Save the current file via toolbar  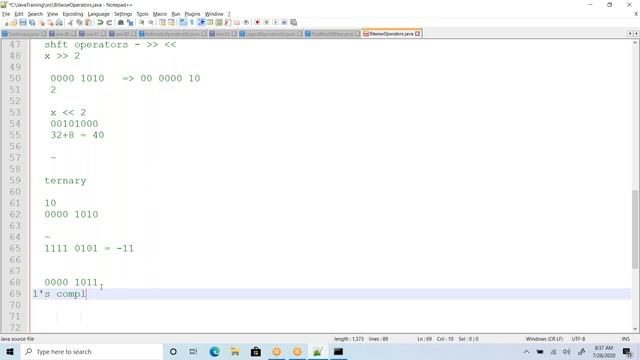(23, 22)
